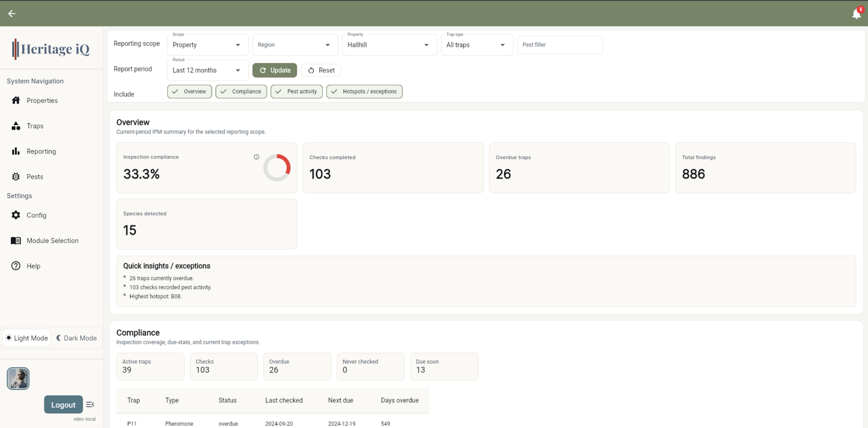Collapse the sidebar menu icon

pos(90,405)
